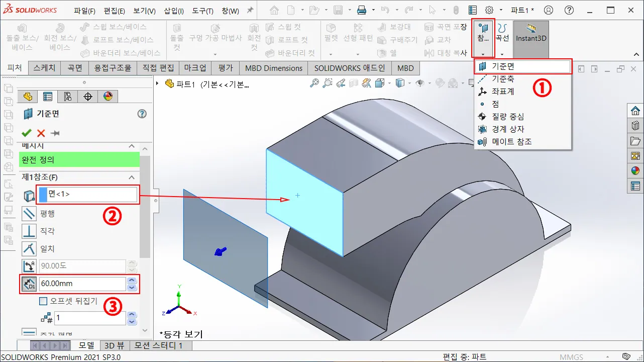Click the Zoom to Fit magnifier icon
Screen dimensions: 644x362
[314, 83]
